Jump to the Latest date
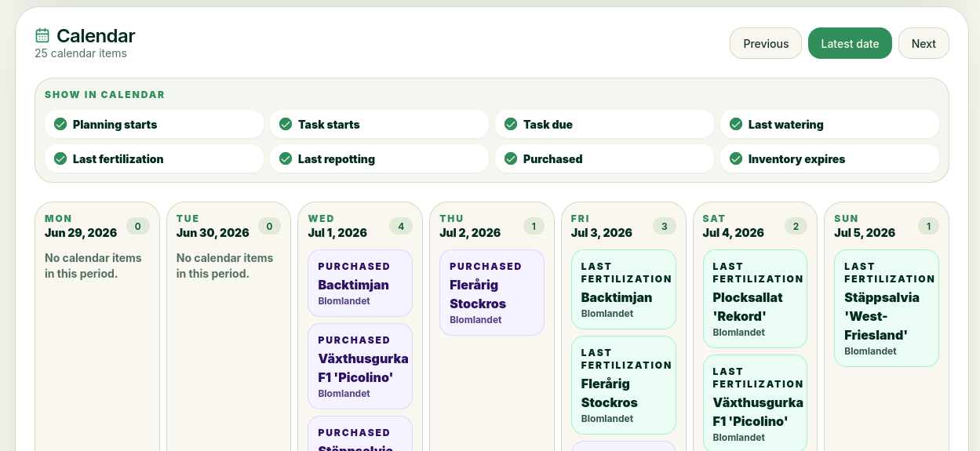The height and width of the screenshot is (451, 980). point(850,43)
